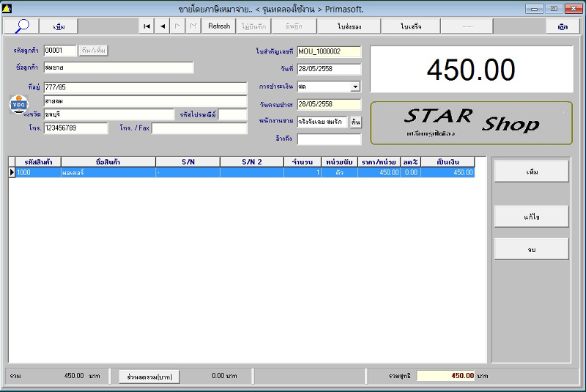Click the magnifying glass search icon

[x=22, y=26]
